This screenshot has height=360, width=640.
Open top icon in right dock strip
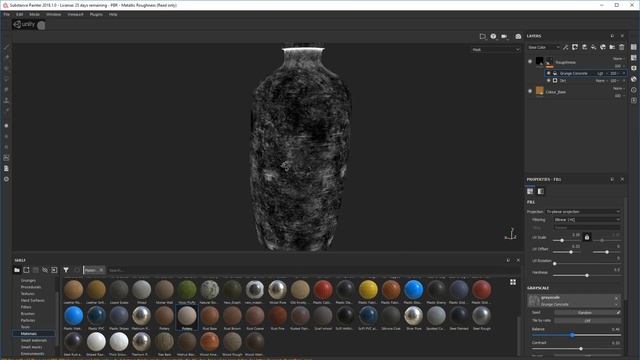coord(634,47)
